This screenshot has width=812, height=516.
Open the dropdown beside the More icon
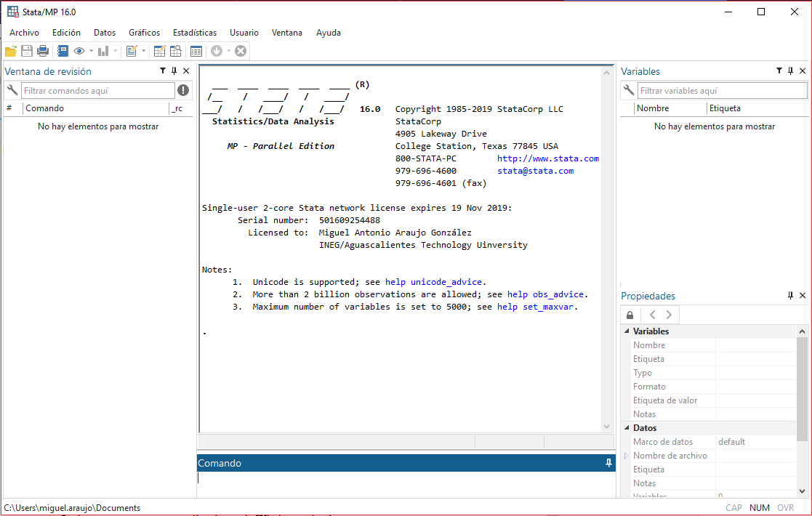coord(228,51)
